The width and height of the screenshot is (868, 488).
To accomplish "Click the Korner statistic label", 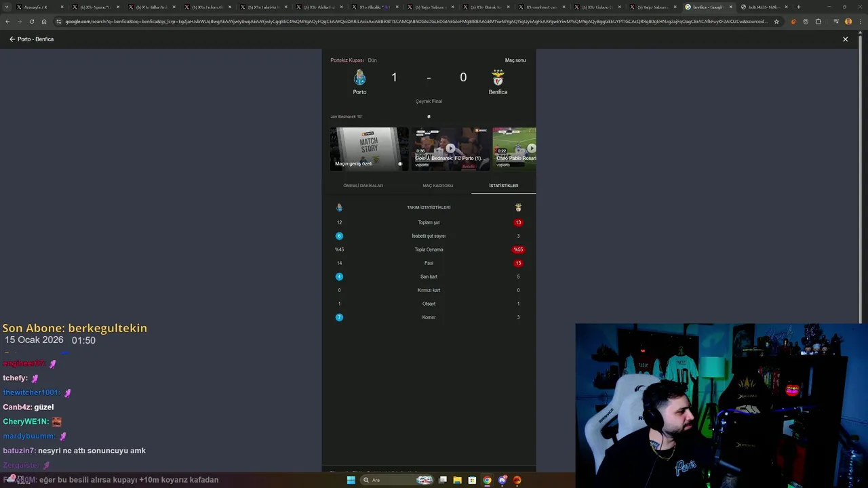I will [x=429, y=317].
